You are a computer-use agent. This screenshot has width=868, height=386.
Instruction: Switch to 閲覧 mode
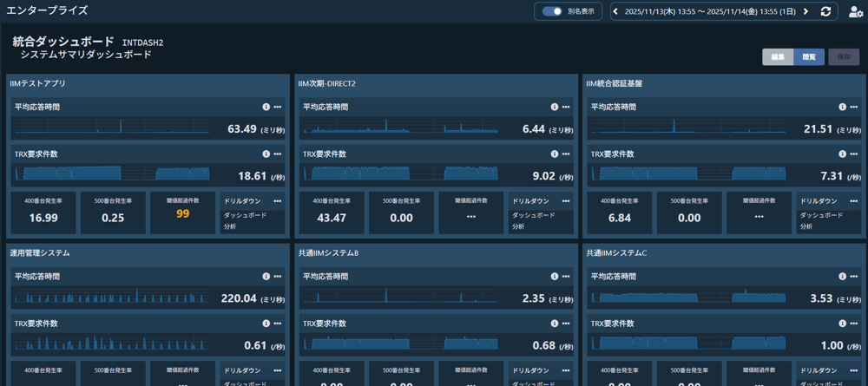809,57
